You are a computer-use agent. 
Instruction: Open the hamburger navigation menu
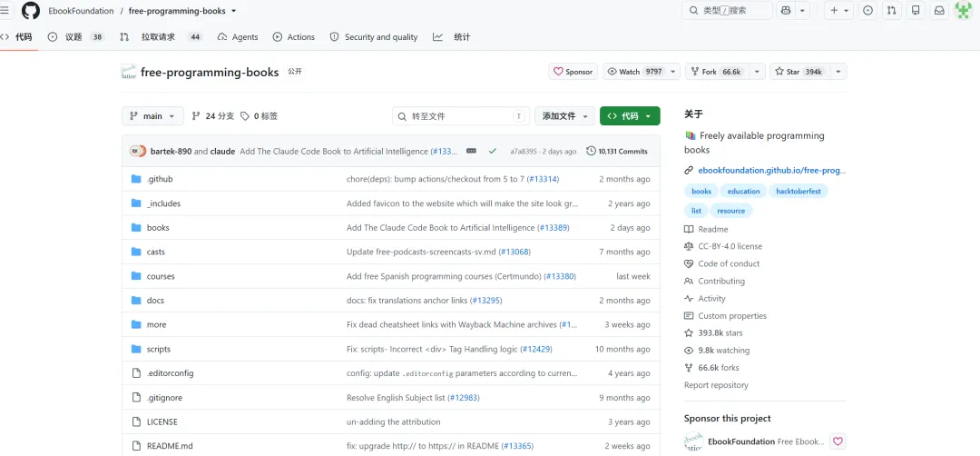5,11
